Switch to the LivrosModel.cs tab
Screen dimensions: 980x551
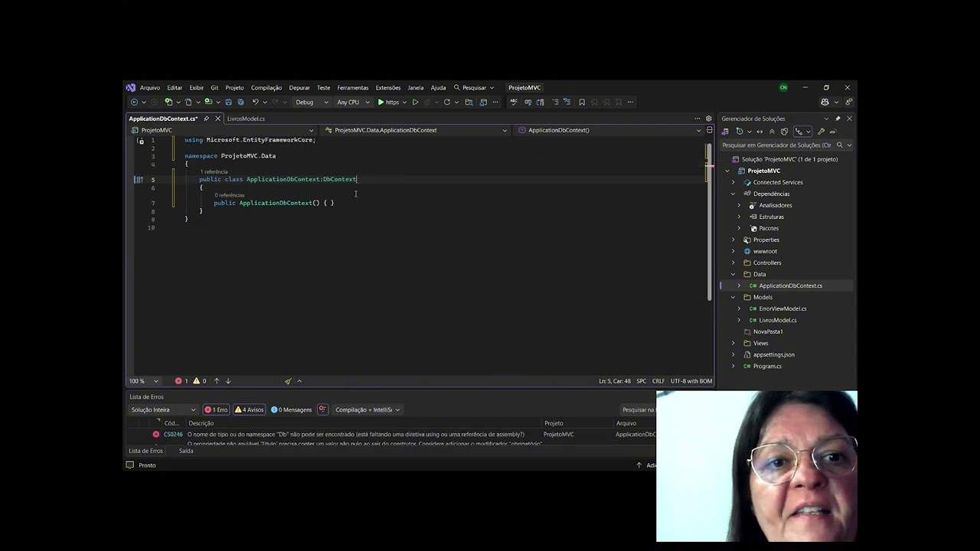click(x=246, y=119)
